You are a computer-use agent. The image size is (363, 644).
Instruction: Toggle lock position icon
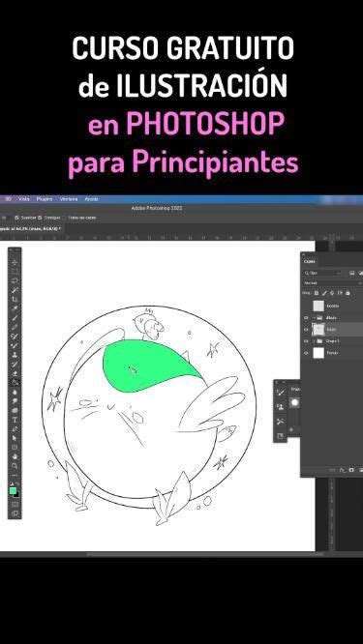point(332,293)
